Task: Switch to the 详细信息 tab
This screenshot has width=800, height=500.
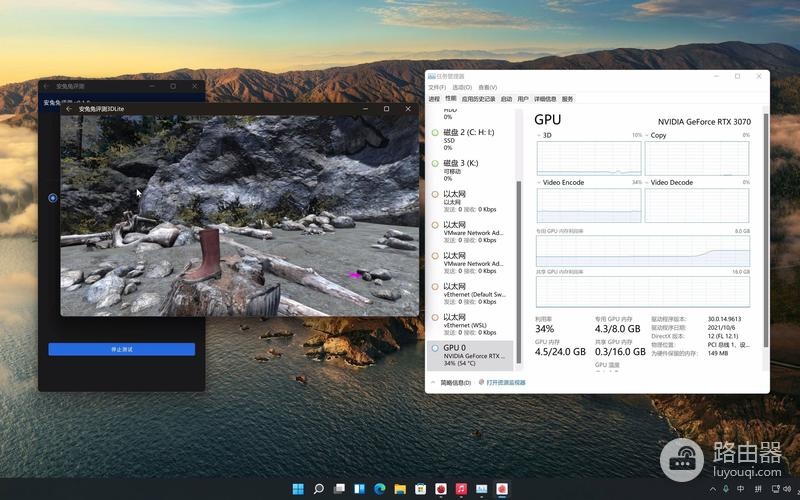Action: click(545, 98)
